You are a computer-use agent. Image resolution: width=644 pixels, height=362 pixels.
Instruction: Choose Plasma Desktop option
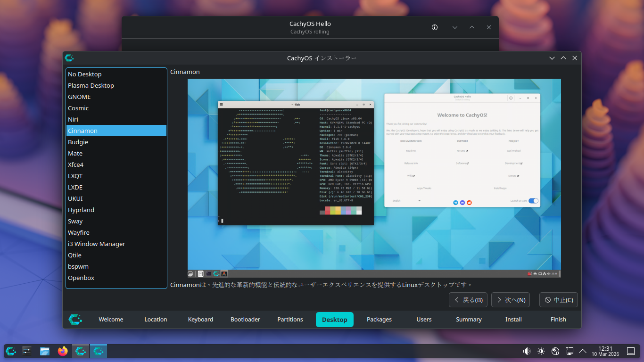tap(116, 85)
